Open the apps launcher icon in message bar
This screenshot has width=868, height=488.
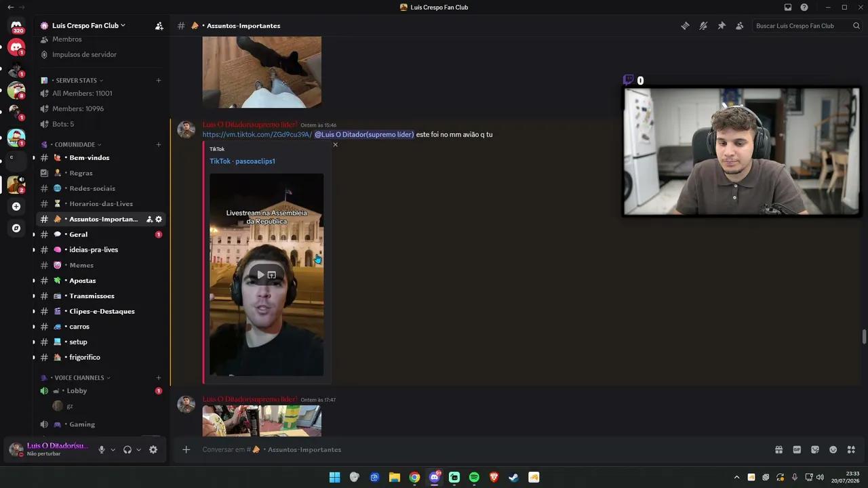[x=851, y=449]
